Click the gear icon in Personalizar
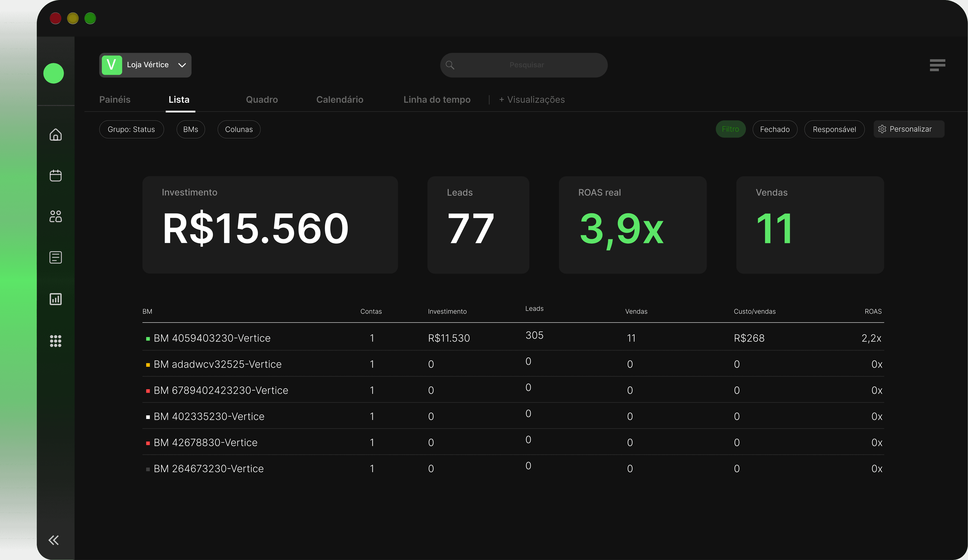 [x=882, y=129]
